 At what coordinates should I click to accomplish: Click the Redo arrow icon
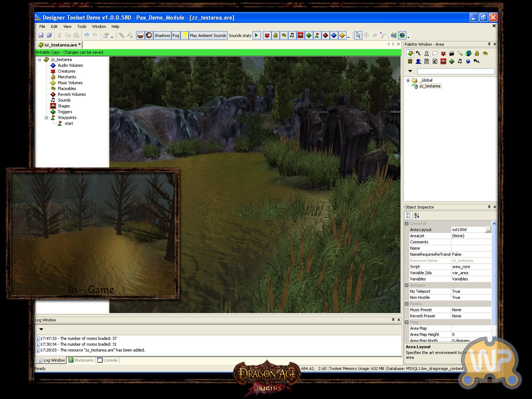[x=95, y=35]
